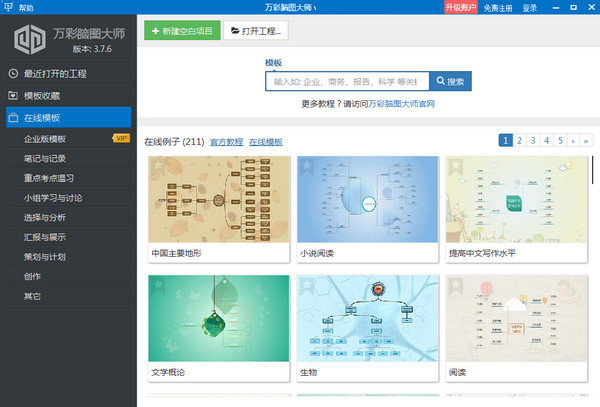
Task: Select 企业版模板 category
Action: tap(45, 139)
